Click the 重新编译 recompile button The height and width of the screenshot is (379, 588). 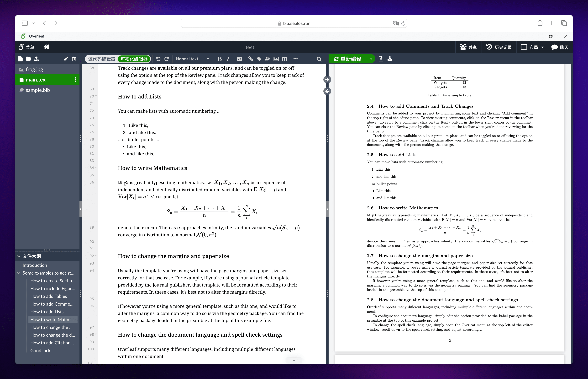click(348, 59)
